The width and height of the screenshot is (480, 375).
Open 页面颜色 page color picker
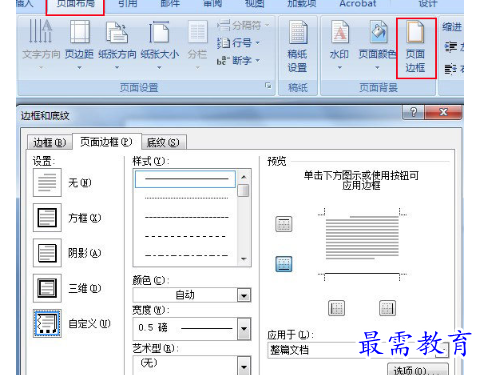tap(377, 44)
